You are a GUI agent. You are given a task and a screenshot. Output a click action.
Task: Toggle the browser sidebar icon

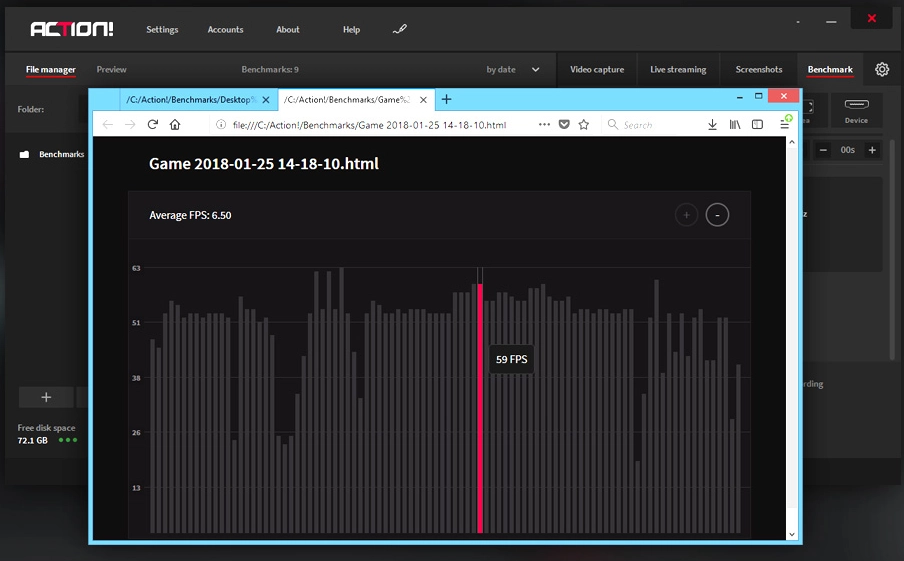[758, 125]
